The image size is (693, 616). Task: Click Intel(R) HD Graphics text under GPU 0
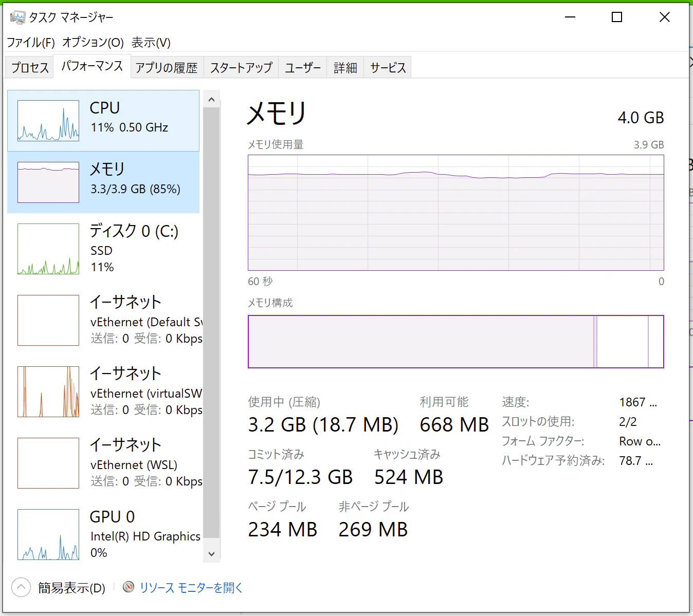145,536
